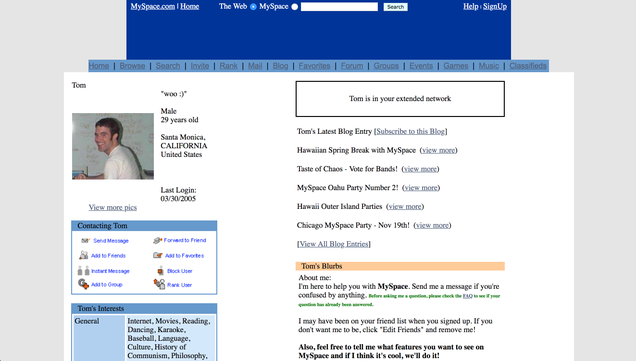The image size is (636, 361).
Task: Open the Browse navigation item
Action: [132, 66]
